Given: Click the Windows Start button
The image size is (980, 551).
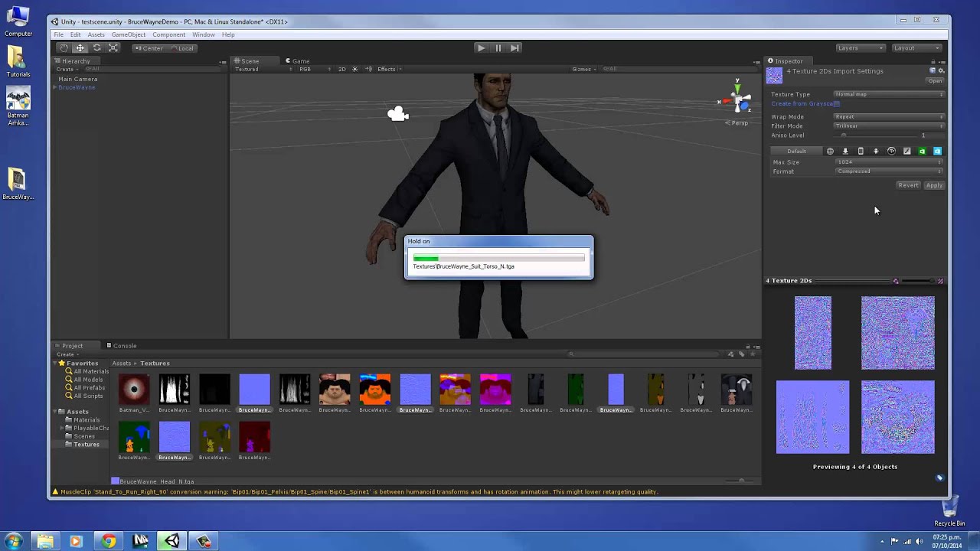Looking at the screenshot, I should tap(14, 541).
